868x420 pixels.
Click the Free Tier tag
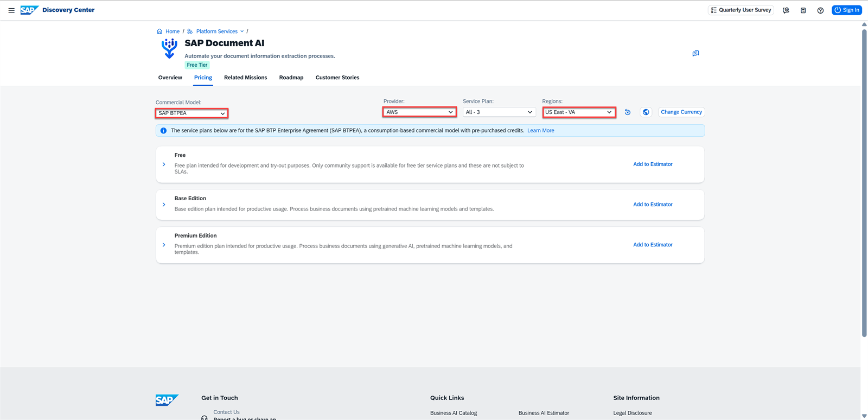197,65
